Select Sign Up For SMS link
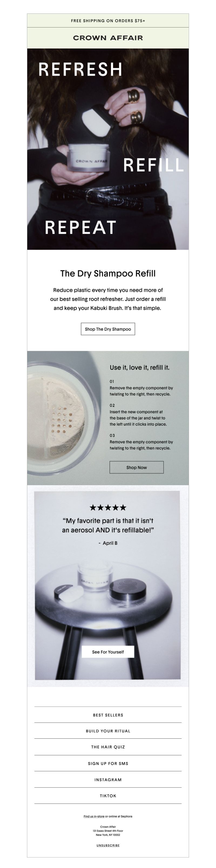The width and height of the screenshot is (216, 868). (108, 763)
